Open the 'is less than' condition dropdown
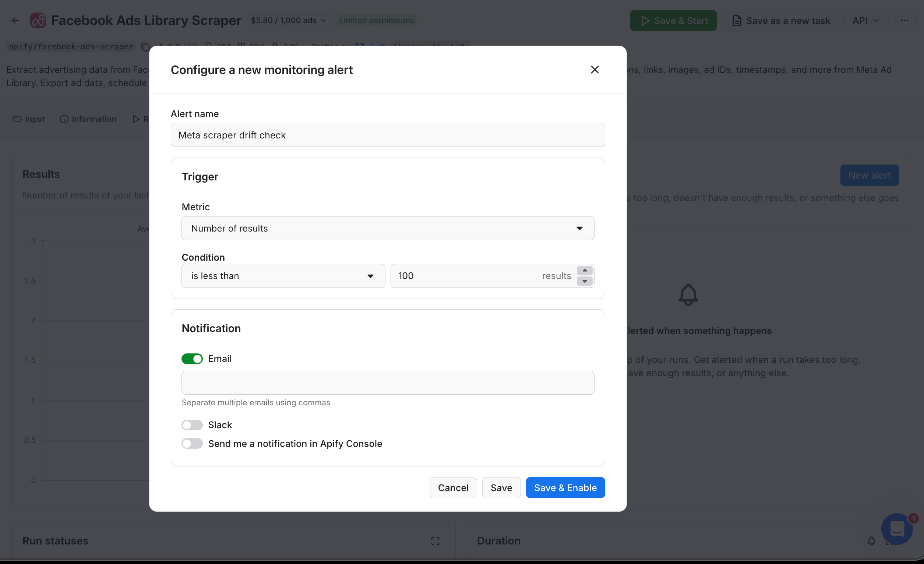 tap(283, 276)
